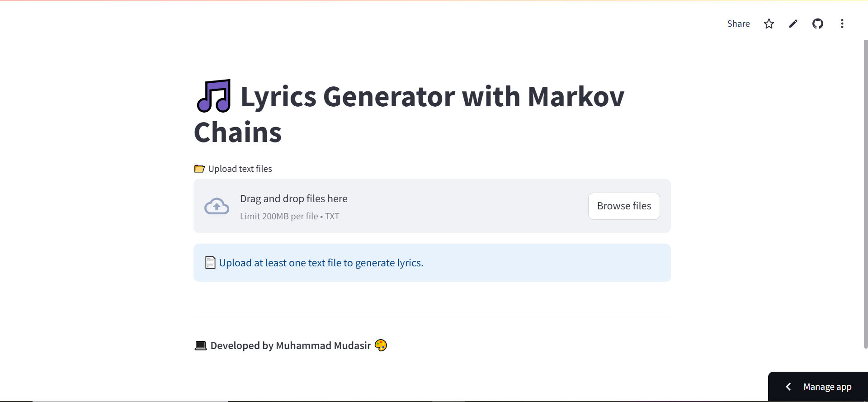
Task: Open the Manage app panel
Action: pyautogui.click(x=827, y=387)
